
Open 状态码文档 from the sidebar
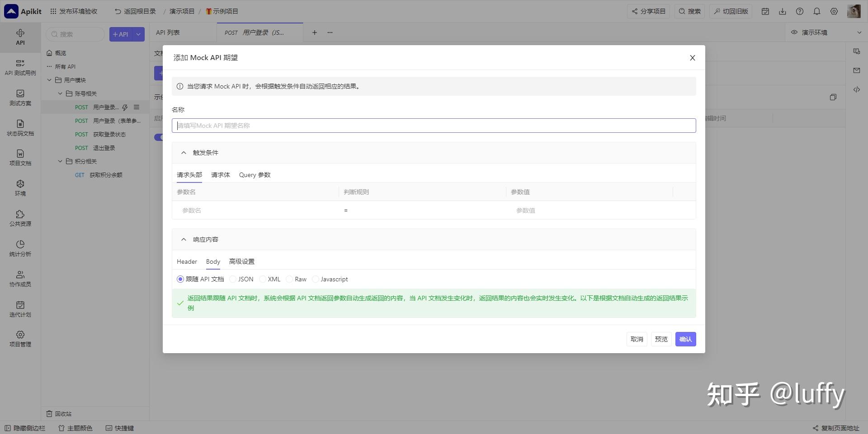coord(20,128)
